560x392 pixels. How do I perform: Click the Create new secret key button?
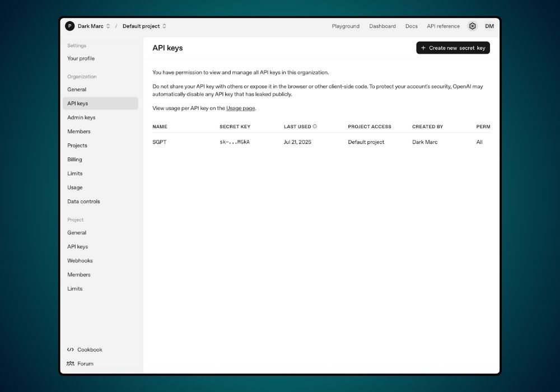coord(452,48)
